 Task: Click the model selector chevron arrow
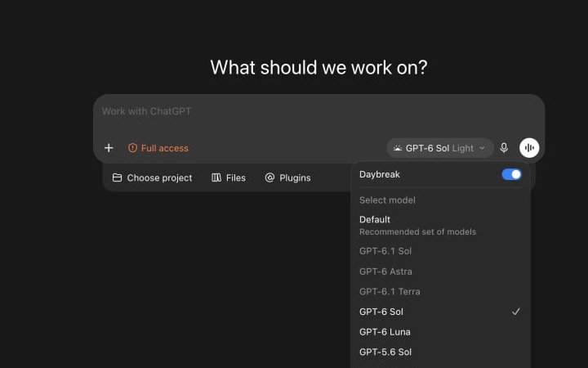point(483,148)
